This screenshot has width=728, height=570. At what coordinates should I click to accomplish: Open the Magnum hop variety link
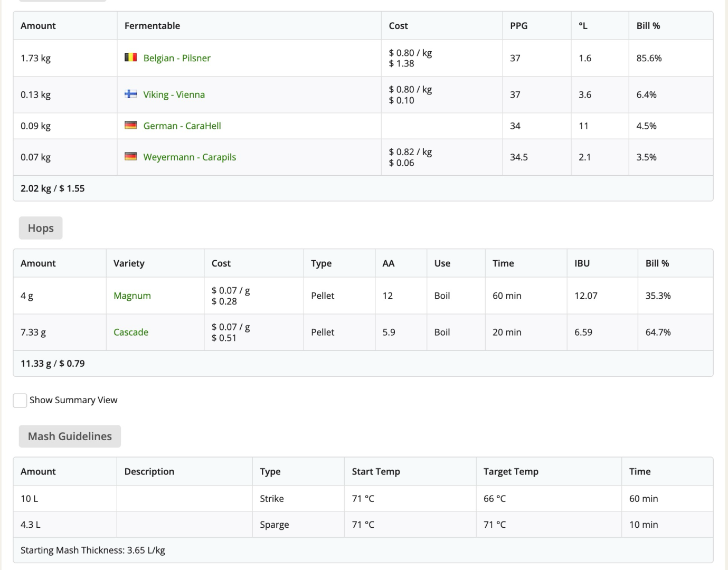[x=132, y=296]
